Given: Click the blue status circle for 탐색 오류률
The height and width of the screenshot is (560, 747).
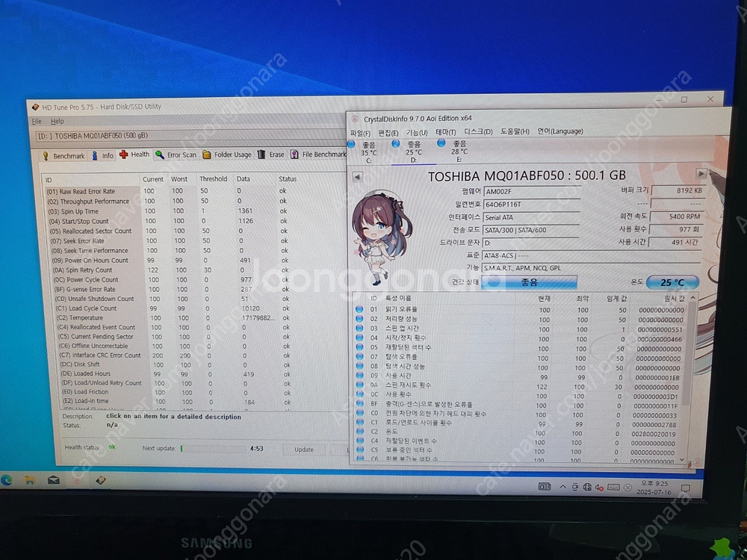Looking at the screenshot, I should pyautogui.click(x=360, y=356).
